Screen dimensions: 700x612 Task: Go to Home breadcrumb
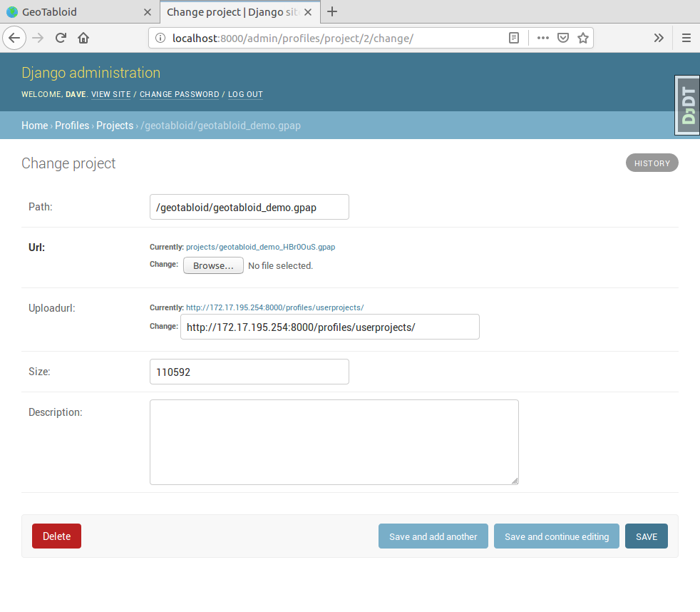click(35, 126)
